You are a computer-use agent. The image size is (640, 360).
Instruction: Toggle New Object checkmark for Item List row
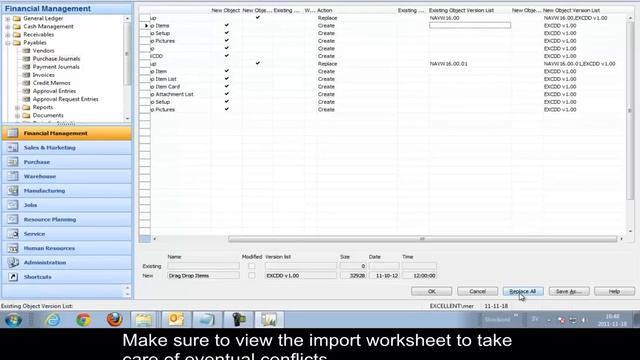[x=227, y=79]
